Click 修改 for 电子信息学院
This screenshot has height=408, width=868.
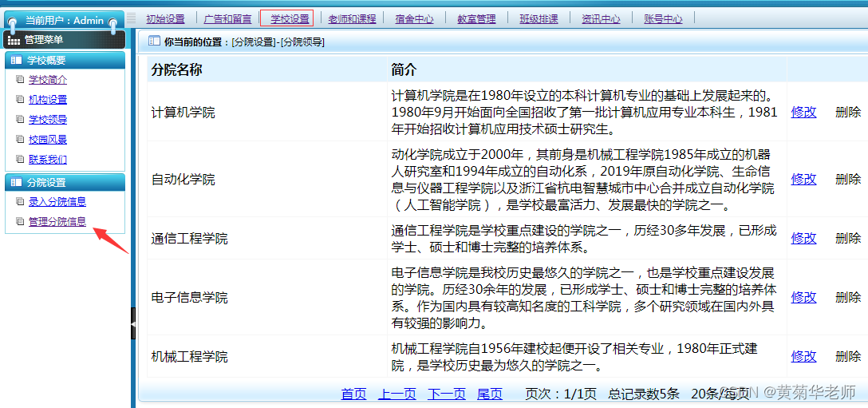tap(804, 297)
